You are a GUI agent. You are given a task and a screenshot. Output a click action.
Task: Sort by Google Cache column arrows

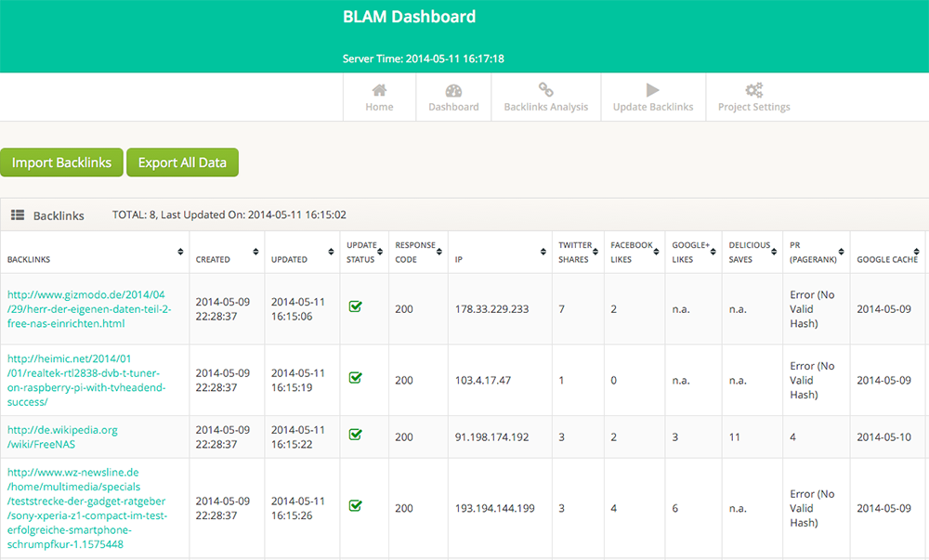click(916, 252)
